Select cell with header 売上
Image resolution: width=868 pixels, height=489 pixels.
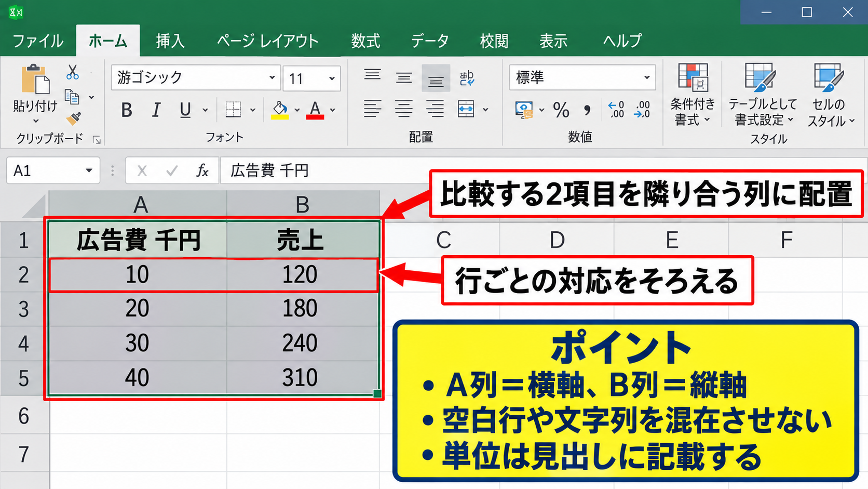(x=302, y=240)
